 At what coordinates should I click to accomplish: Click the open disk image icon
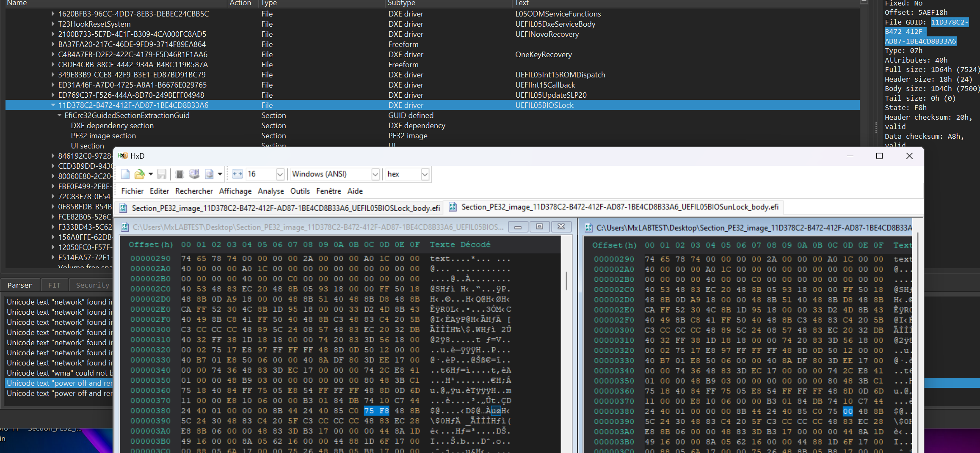pos(209,174)
